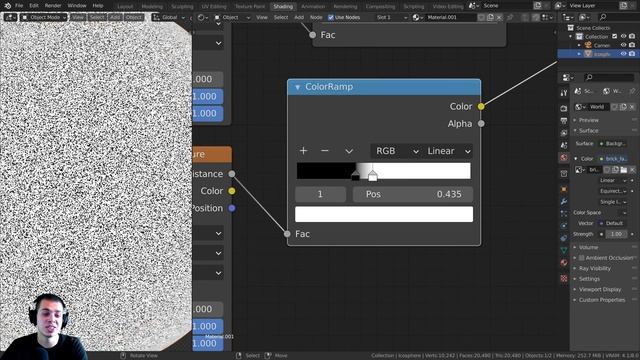Toggle the Collection exclude checkbox in outliner

click(x=615, y=37)
